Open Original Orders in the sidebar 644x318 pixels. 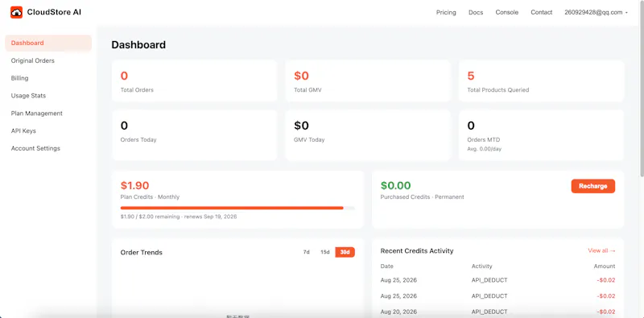click(x=33, y=60)
